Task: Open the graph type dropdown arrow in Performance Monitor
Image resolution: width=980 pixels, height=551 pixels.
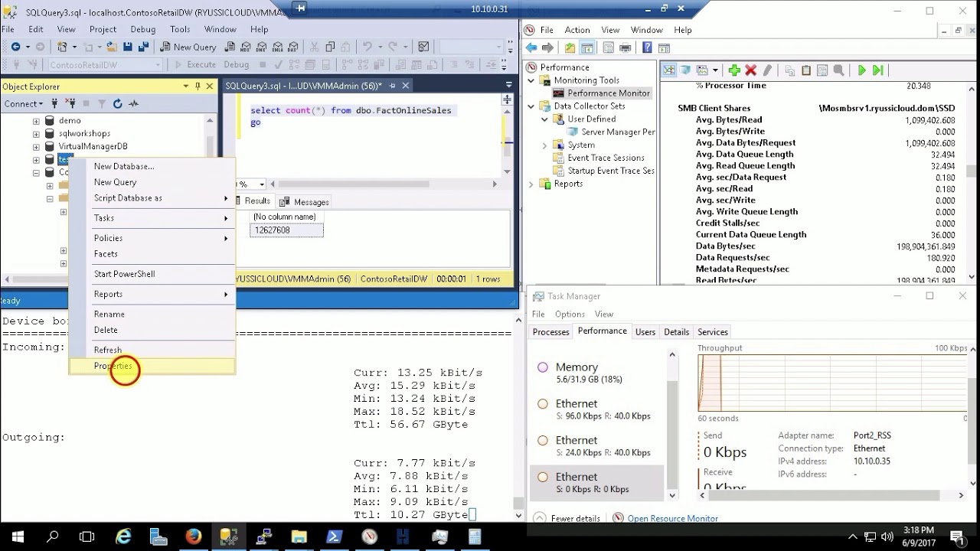Action: (x=715, y=70)
